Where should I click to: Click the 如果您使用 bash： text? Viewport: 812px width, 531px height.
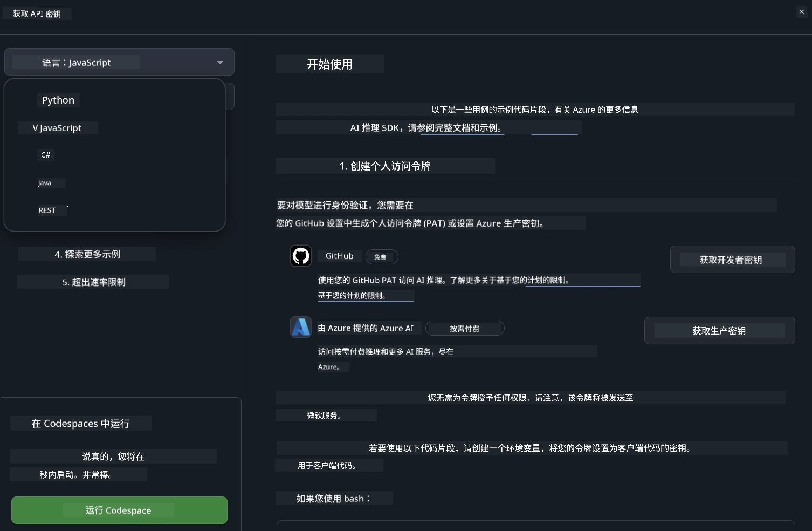coord(334,498)
